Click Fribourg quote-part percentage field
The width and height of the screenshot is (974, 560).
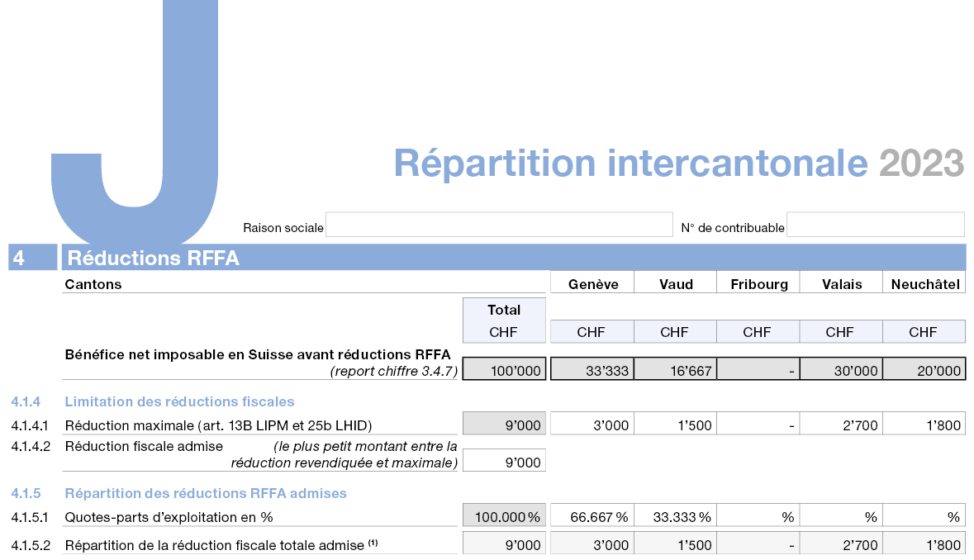coord(758,516)
